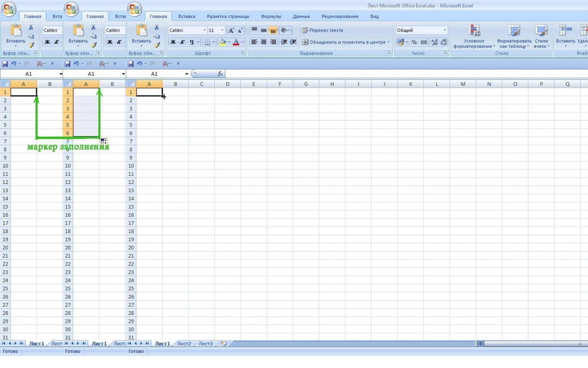Screen dimensions: 588x368
Task: Click the Save diskette icon in the rightmost quick access toolbar
Action: coord(131,63)
